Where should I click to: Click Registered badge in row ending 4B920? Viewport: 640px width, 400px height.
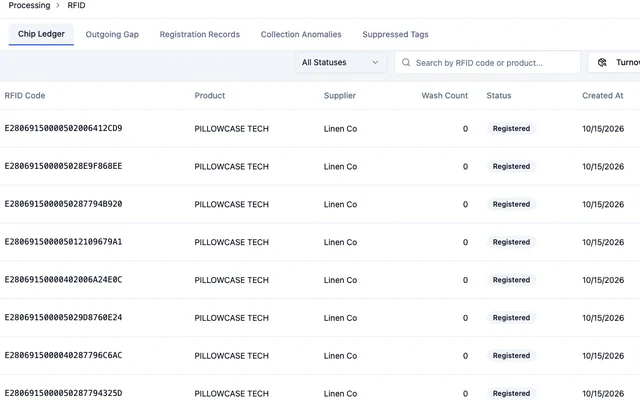pos(511,204)
